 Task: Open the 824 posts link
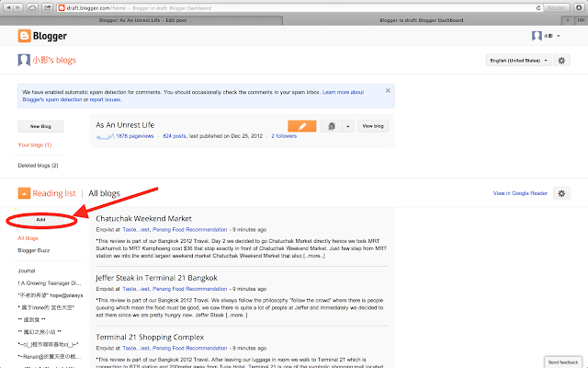click(x=175, y=136)
